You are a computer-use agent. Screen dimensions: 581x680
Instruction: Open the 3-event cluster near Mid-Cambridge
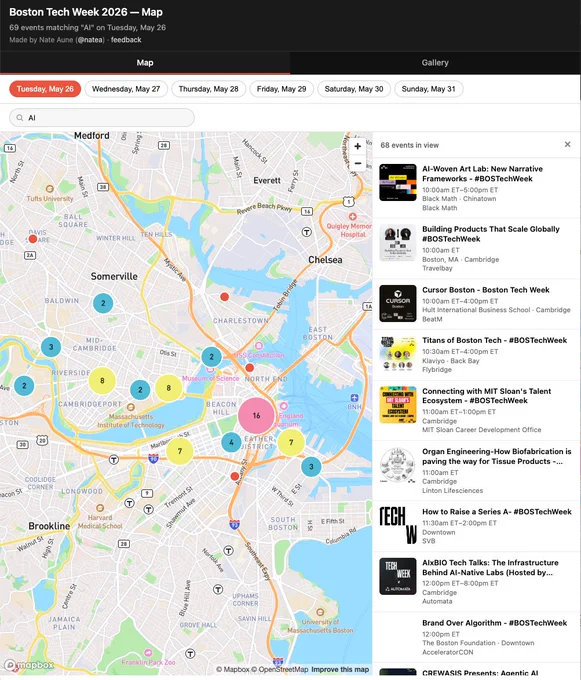coord(51,347)
